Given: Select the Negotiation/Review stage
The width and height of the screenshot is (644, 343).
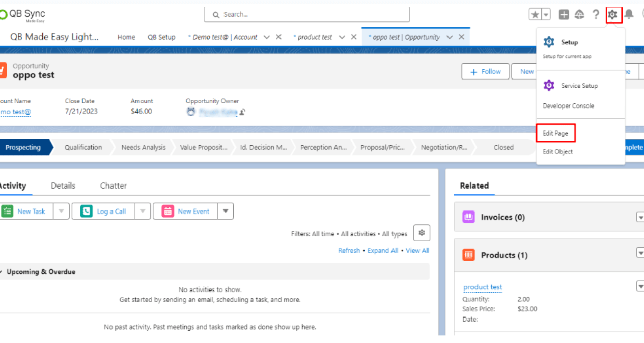Looking at the screenshot, I should coord(444,147).
